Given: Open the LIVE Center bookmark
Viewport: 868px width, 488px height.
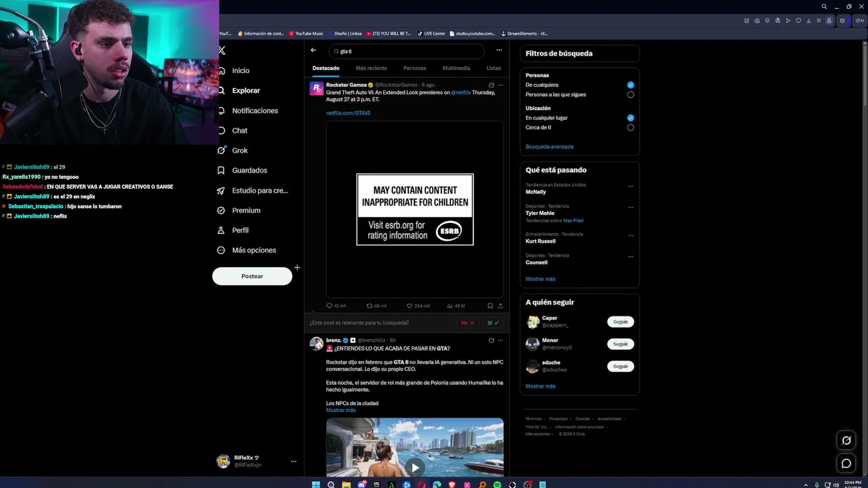Looking at the screenshot, I should point(431,33).
